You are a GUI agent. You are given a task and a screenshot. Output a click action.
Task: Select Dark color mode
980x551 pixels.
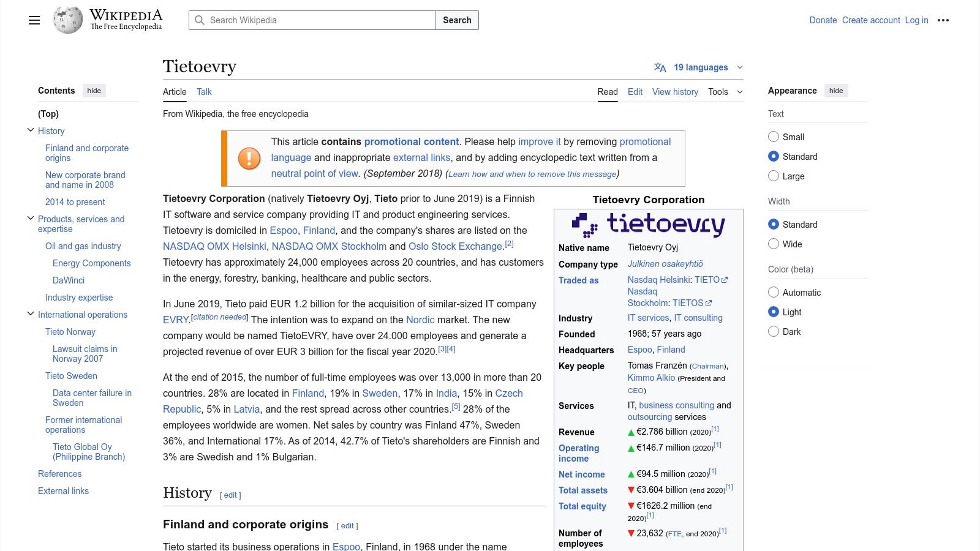[x=774, y=331]
